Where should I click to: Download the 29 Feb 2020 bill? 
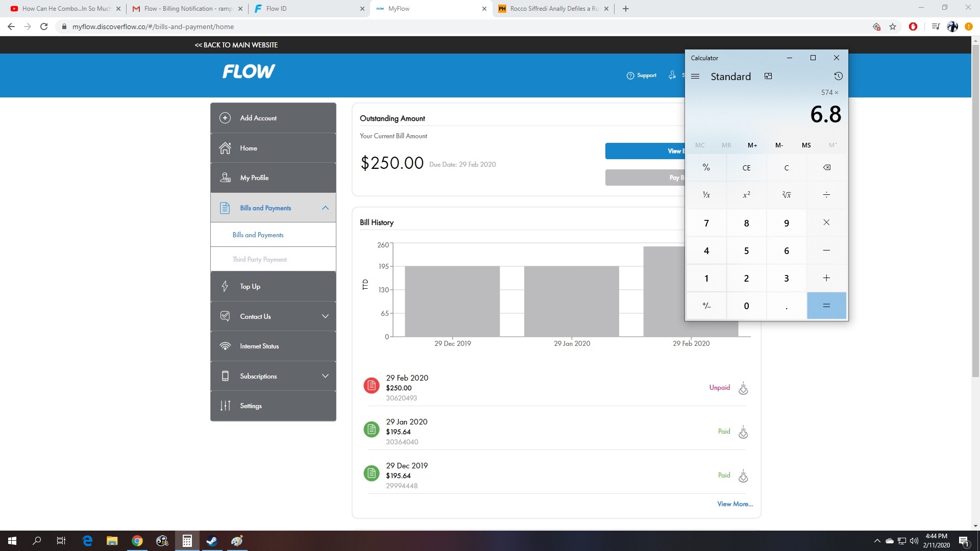click(x=743, y=388)
